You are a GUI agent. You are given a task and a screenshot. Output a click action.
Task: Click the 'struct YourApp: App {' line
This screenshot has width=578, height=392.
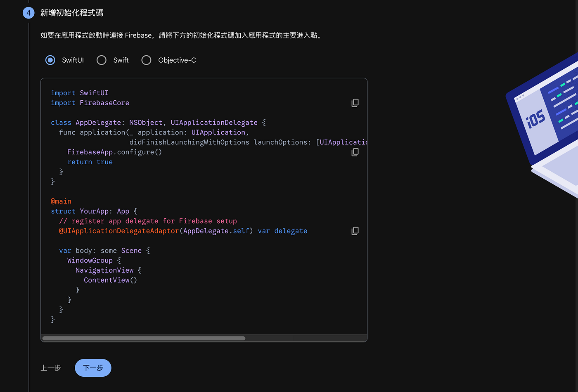pos(94,211)
